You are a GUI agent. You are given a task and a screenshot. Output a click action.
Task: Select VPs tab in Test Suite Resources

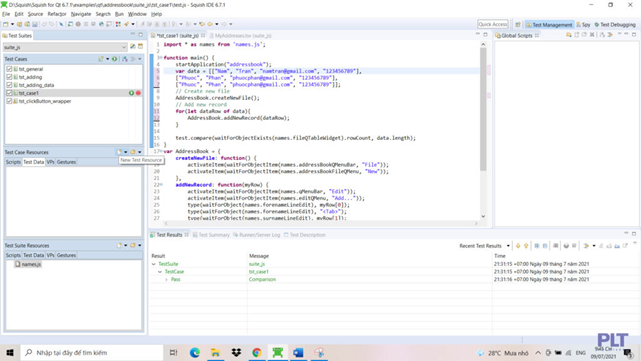(x=50, y=255)
